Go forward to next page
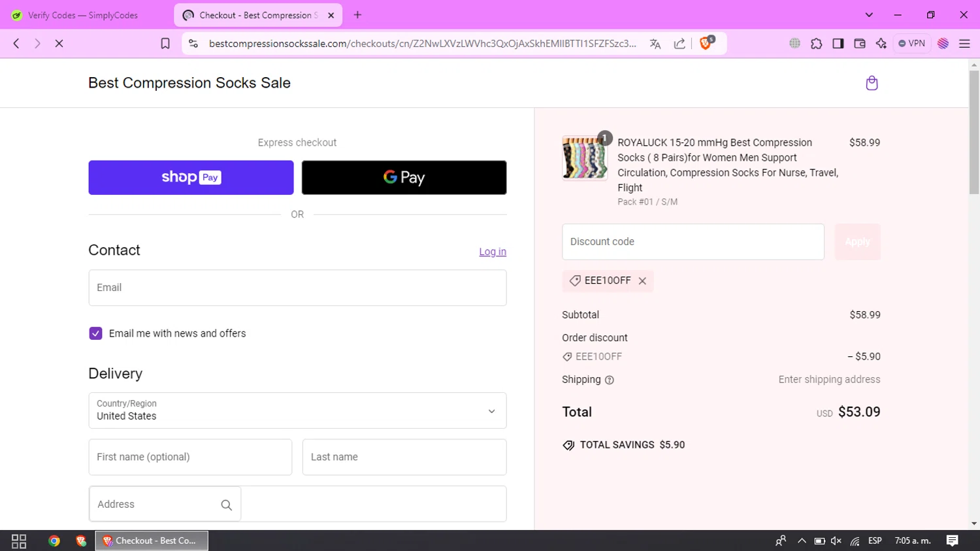Image resolution: width=980 pixels, height=551 pixels. click(x=37, y=43)
